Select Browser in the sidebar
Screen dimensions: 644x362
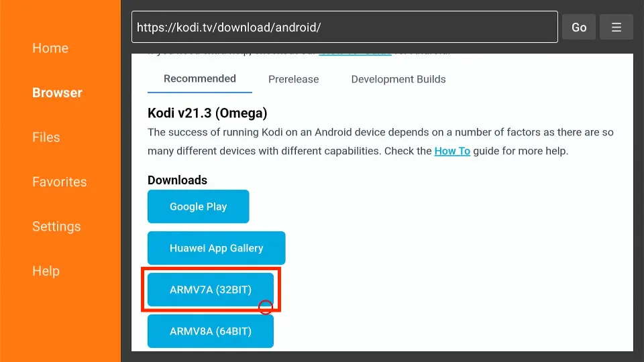pos(57,93)
